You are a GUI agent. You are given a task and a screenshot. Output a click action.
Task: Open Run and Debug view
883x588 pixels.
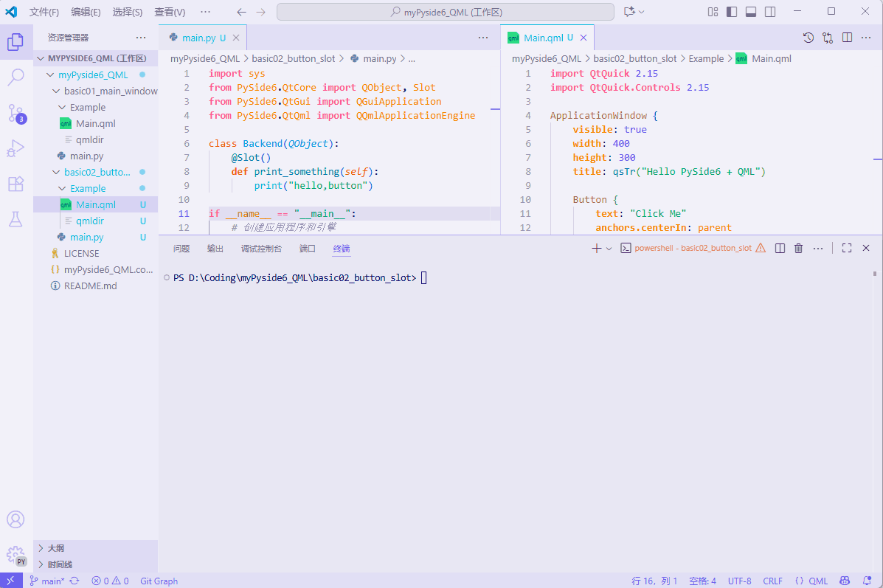click(15, 148)
